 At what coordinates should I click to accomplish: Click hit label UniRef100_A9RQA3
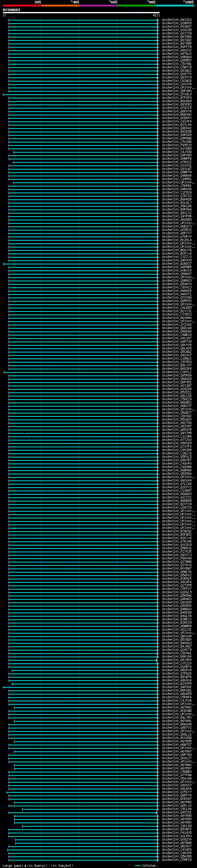pyautogui.click(x=176, y=57)
